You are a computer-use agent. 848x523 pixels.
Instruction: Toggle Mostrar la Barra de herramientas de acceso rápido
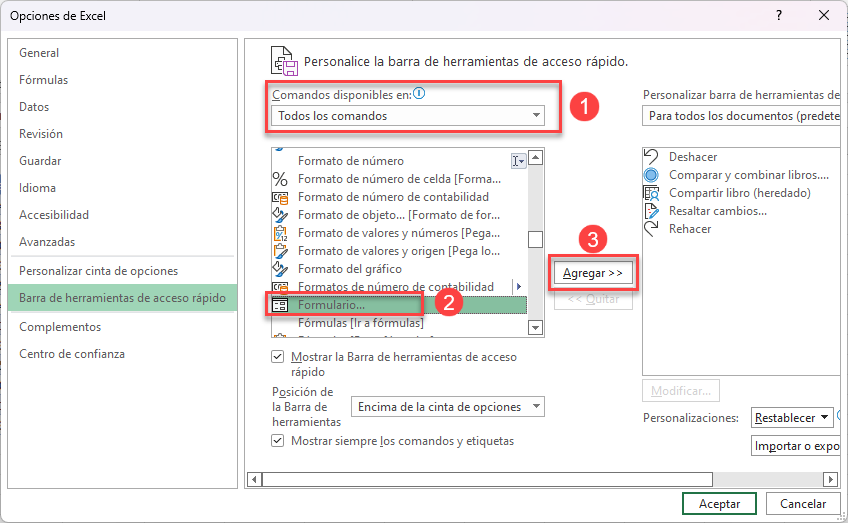tap(277, 357)
